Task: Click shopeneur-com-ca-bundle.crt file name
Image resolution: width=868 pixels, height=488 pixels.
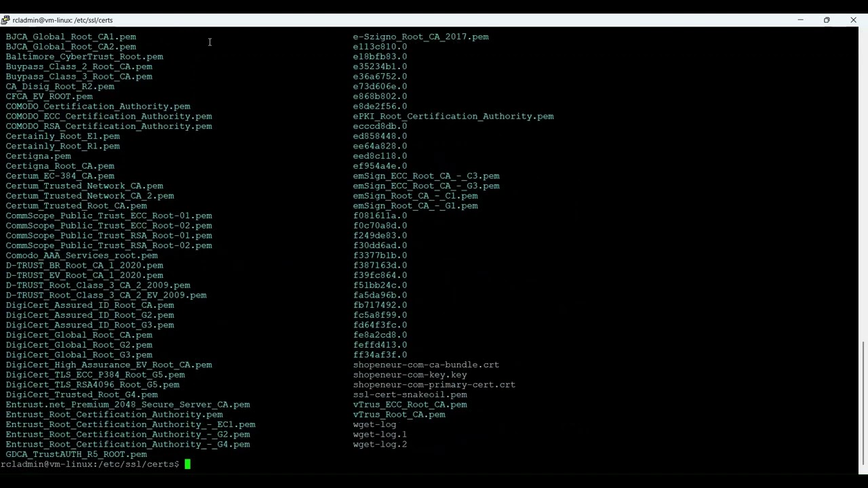Action: tap(427, 365)
